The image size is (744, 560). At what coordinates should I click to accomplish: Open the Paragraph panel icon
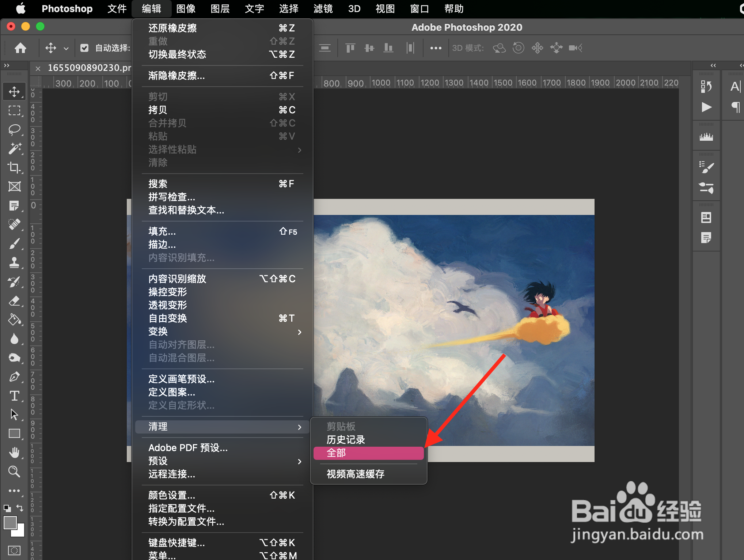(x=735, y=107)
